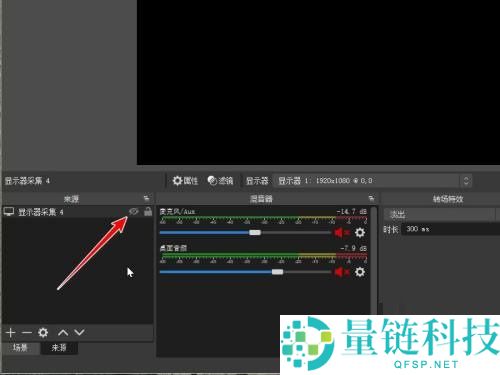Image resolution: width=500 pixels, height=375 pixels.
Task: Click the monitor icon beside 显示器采集 4 source
Action: [9, 211]
